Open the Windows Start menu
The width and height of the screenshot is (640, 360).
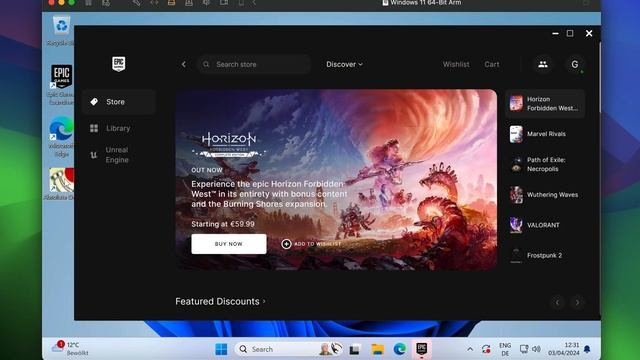coord(221,349)
